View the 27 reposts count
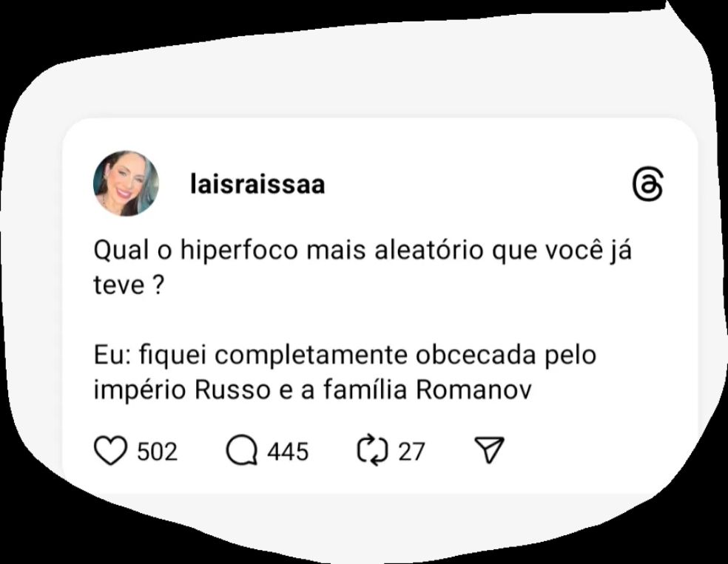The height and width of the screenshot is (564, 728). click(411, 452)
